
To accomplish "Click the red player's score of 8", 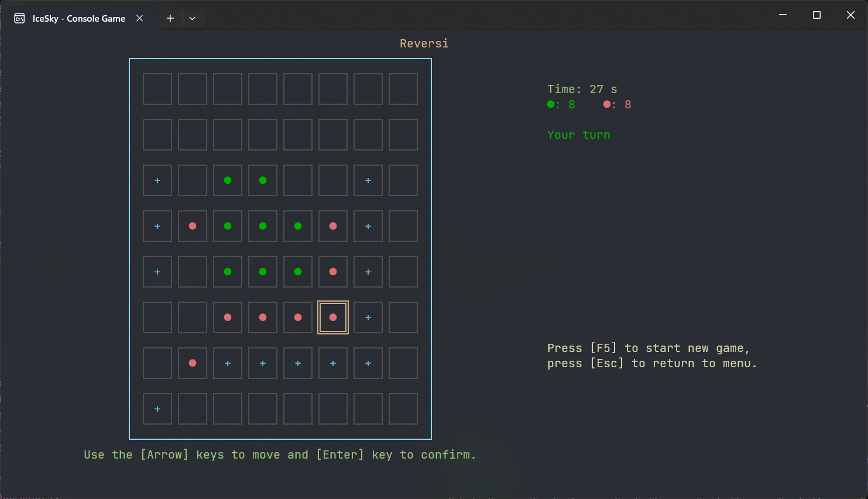I will click(617, 104).
